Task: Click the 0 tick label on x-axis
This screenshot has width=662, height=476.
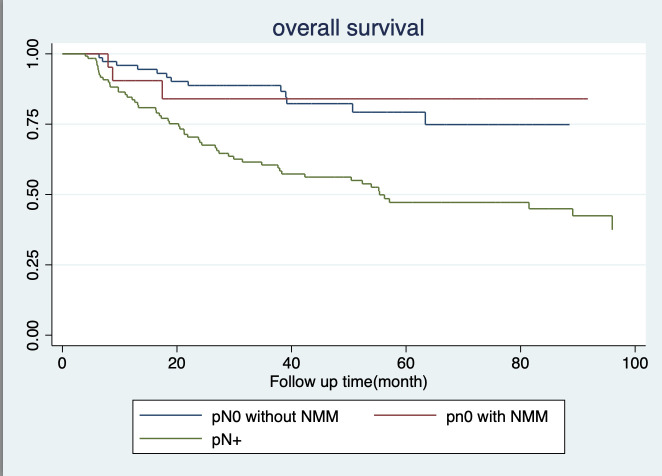Action: [62, 363]
